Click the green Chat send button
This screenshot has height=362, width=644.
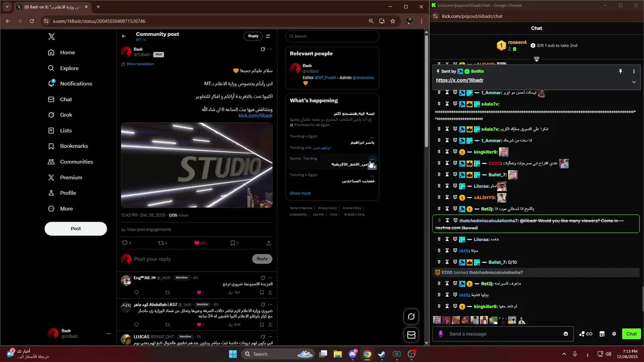[631, 334]
